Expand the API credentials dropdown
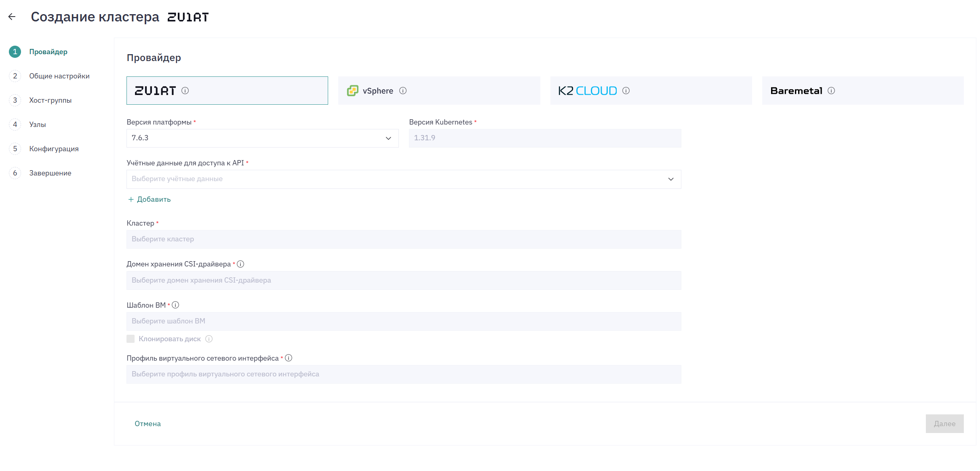 coord(404,179)
